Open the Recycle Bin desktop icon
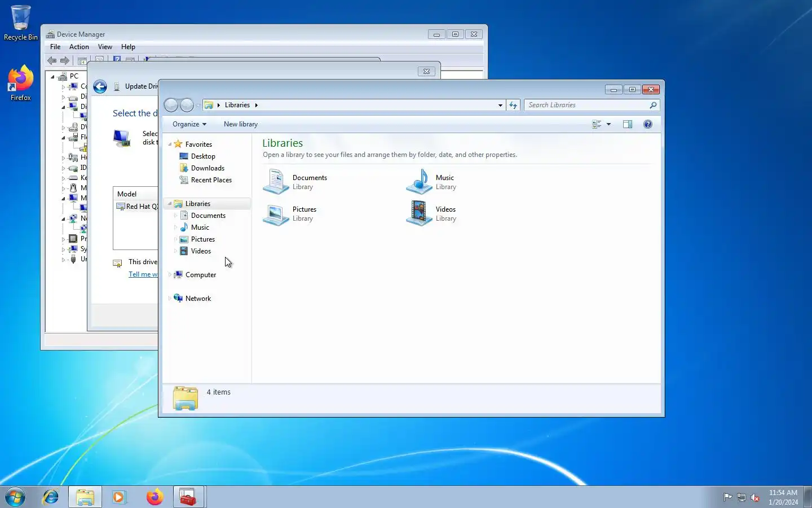 (x=21, y=23)
